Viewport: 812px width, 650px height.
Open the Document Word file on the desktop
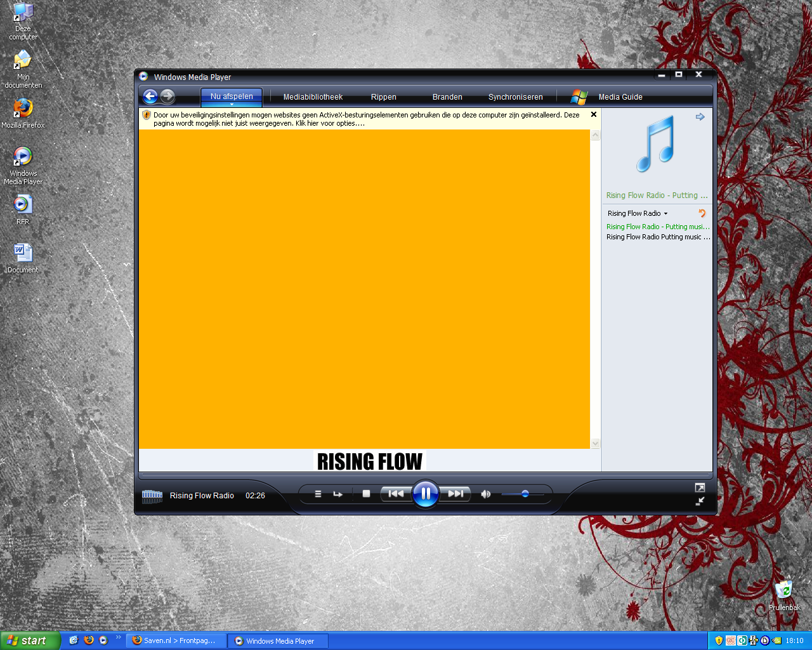pyautogui.click(x=23, y=258)
